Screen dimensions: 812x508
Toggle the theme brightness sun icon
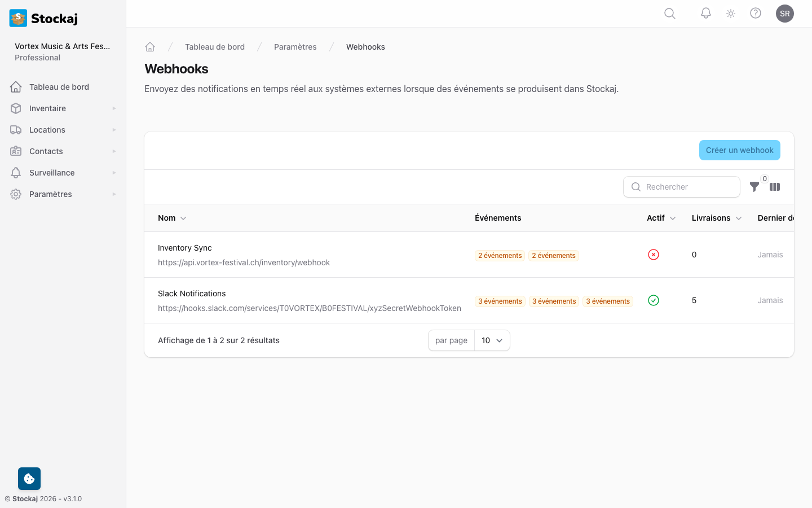pos(730,13)
